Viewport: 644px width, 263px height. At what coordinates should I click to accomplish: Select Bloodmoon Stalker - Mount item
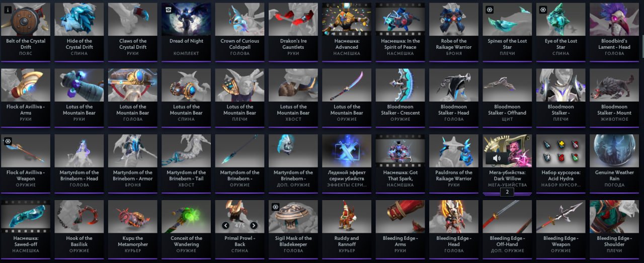pos(614,96)
